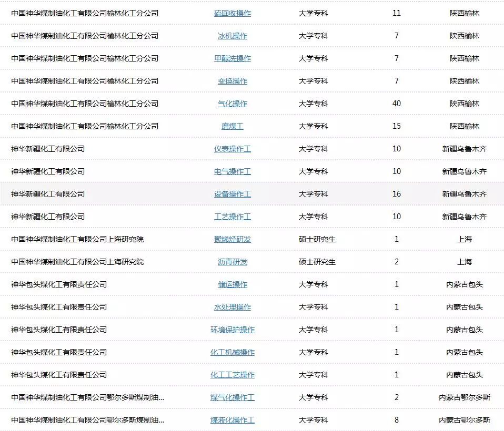Open the 冰机操作 job link
Image resolution: width=504 pixels, height=431 pixels.
tap(233, 36)
